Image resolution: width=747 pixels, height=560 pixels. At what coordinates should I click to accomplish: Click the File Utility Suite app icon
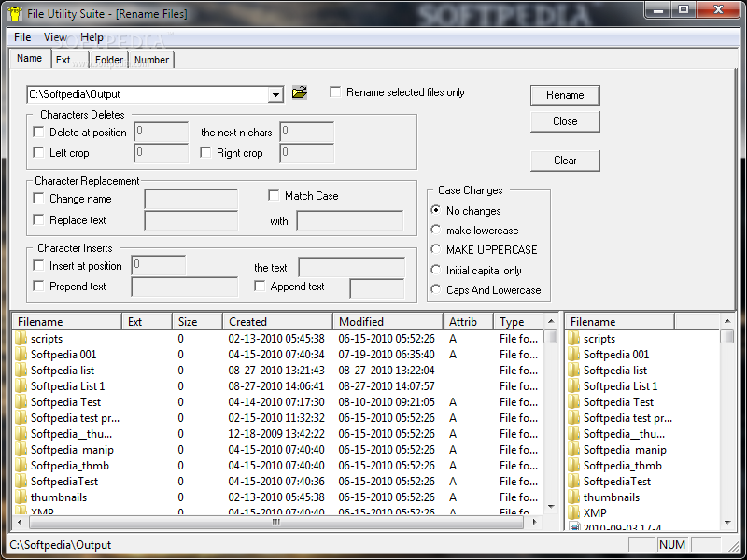(x=15, y=13)
